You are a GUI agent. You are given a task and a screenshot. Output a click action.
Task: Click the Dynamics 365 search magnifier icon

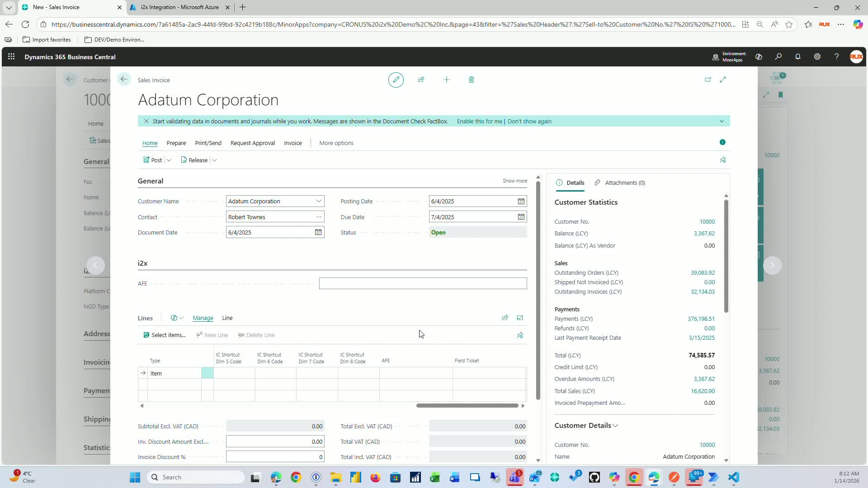778,57
